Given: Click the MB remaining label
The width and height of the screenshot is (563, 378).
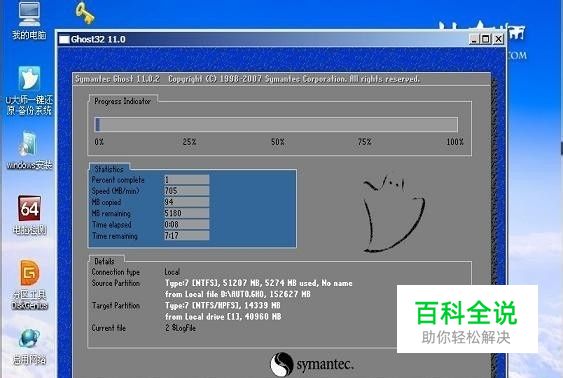Looking at the screenshot, I should [111, 213].
